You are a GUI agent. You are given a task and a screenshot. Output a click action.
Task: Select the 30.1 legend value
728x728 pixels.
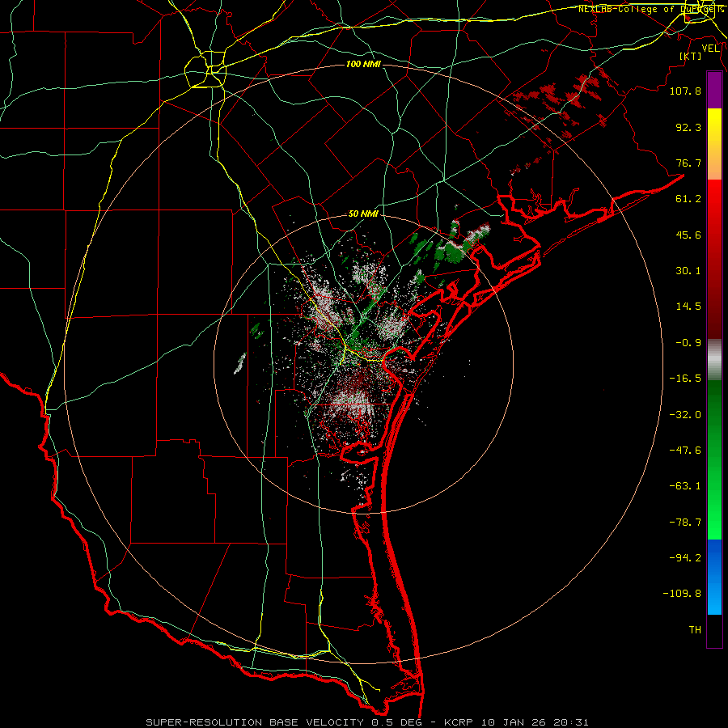pos(688,271)
